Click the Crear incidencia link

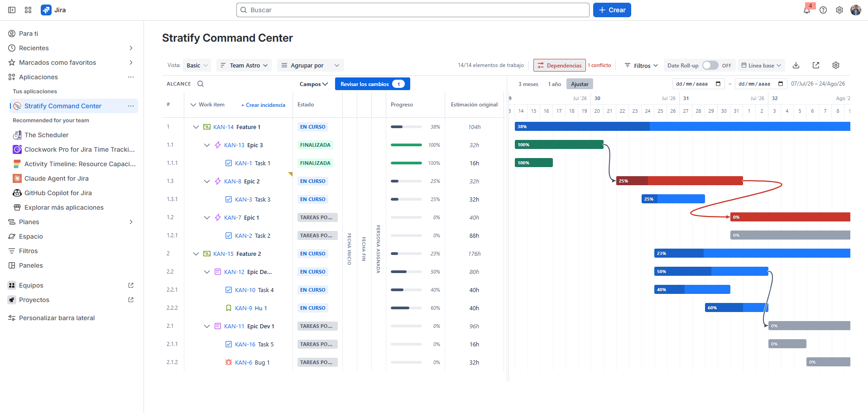tap(263, 105)
